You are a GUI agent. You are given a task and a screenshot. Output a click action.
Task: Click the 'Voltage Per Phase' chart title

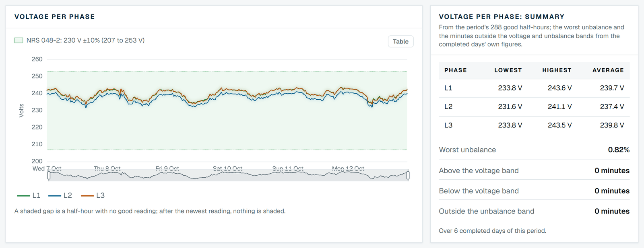tap(55, 17)
